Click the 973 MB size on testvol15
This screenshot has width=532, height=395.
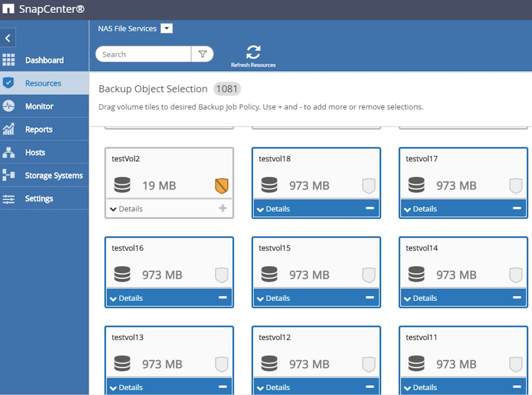click(309, 275)
